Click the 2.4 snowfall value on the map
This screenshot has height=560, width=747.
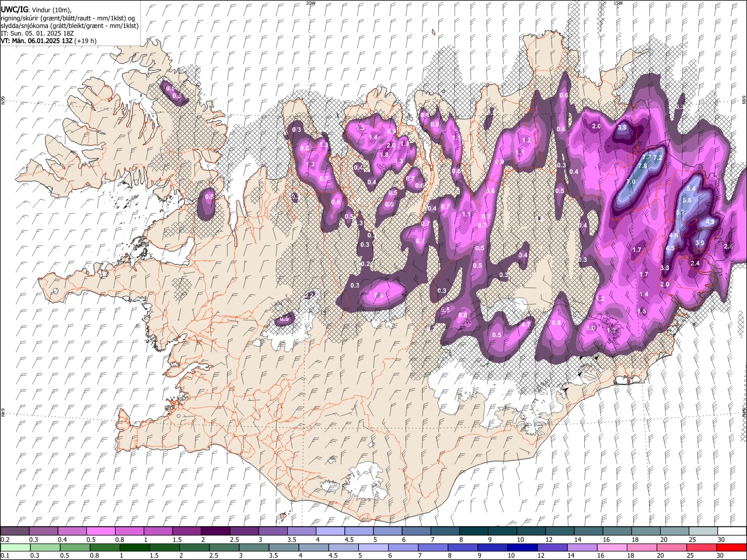click(x=695, y=264)
